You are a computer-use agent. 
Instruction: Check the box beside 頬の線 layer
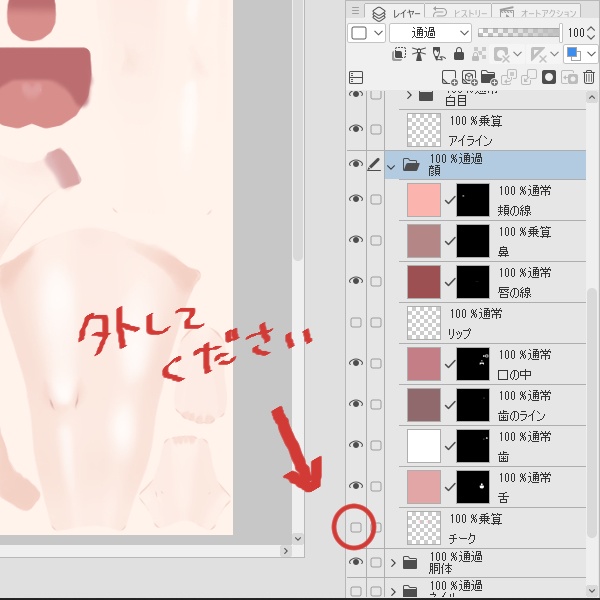(x=376, y=199)
